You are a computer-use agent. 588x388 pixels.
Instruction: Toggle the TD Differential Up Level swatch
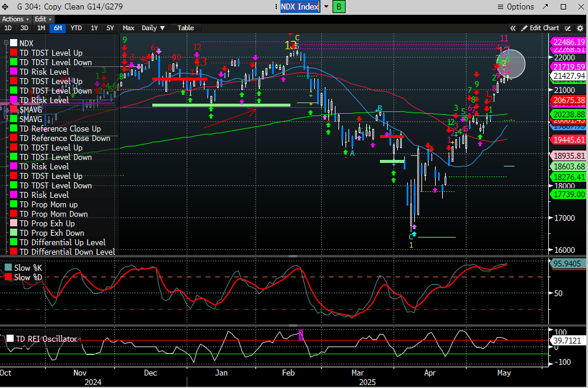(x=14, y=242)
